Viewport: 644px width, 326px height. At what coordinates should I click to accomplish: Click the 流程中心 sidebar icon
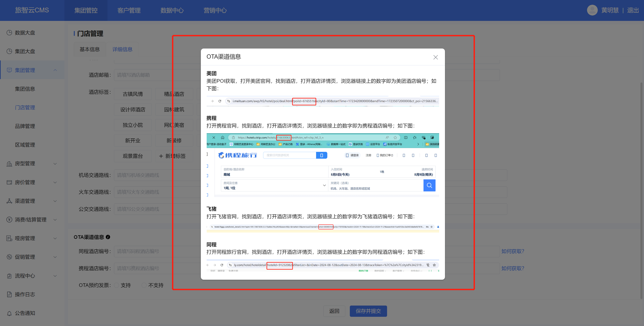(x=9, y=276)
